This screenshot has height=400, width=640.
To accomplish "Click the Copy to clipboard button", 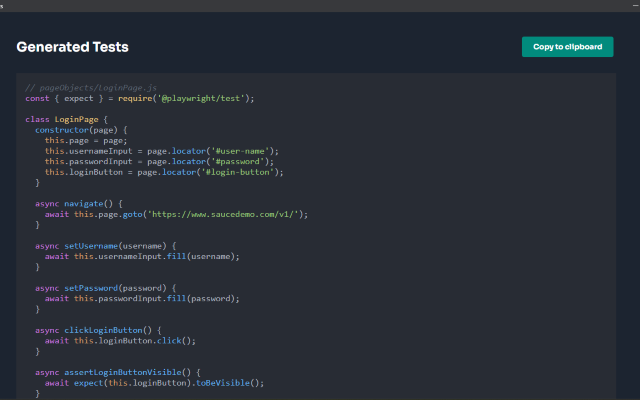I will click(567, 47).
